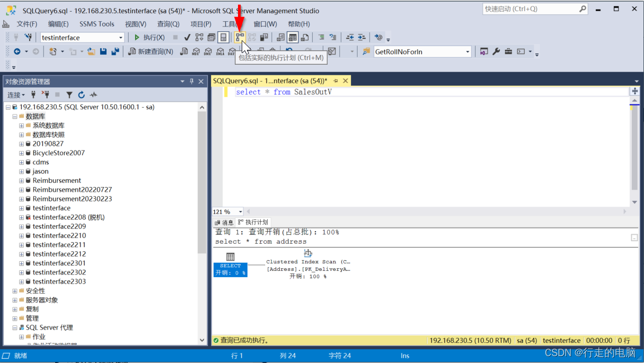Disconnect server in Object Explorer
Image resolution: width=644 pixels, height=363 pixels.
click(x=45, y=95)
